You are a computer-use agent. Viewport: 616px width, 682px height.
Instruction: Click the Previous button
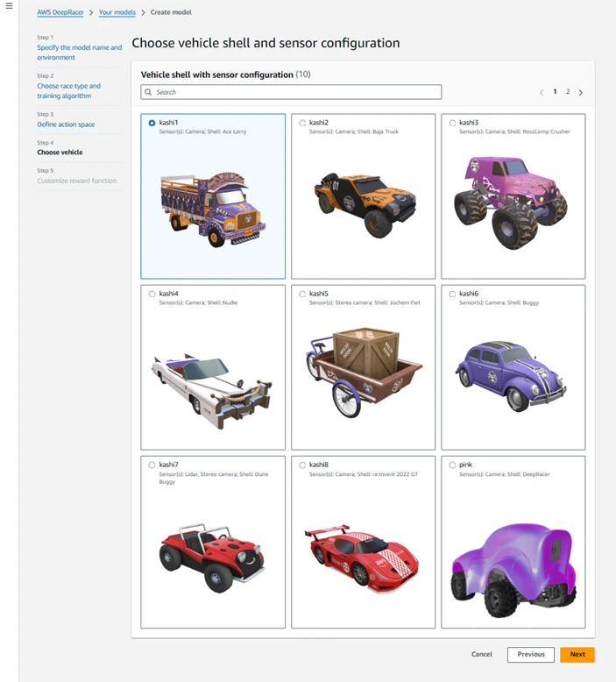point(531,655)
